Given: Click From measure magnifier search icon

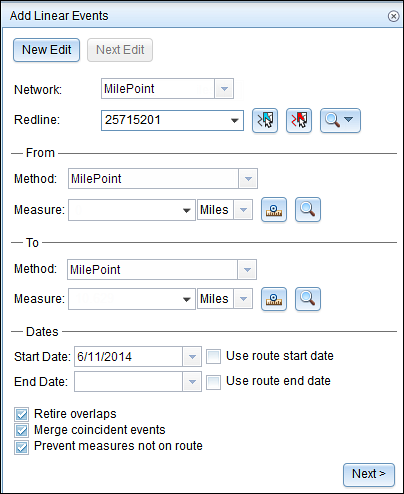Looking at the screenshot, I should [308, 210].
